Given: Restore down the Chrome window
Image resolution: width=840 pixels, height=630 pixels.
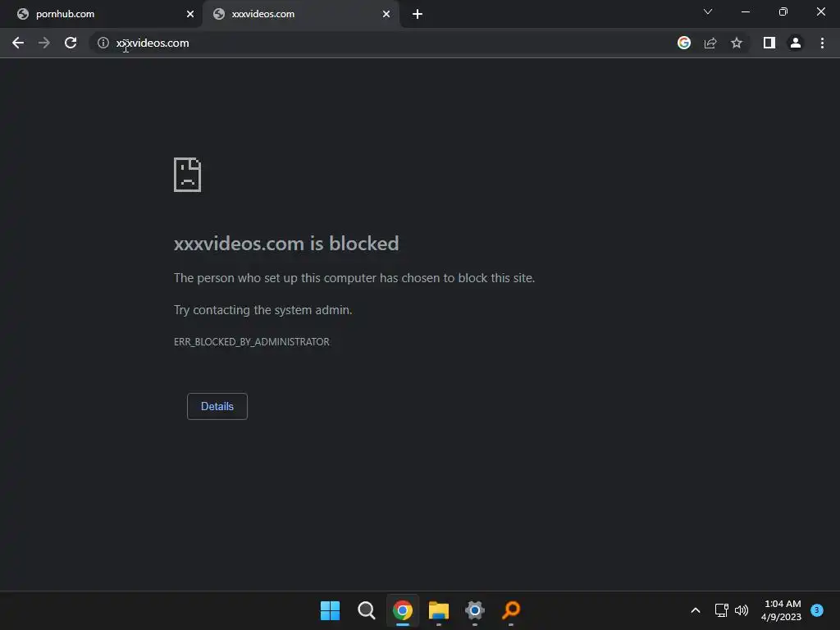Looking at the screenshot, I should click(783, 11).
